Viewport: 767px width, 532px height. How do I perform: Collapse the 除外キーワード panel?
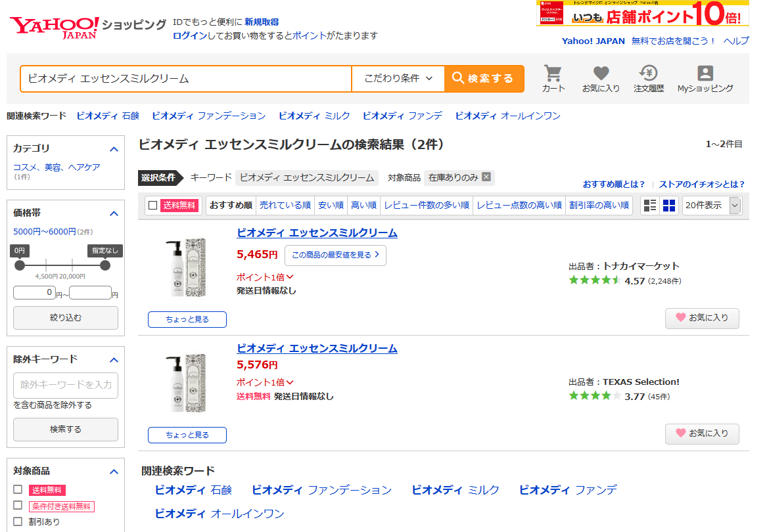point(114,361)
